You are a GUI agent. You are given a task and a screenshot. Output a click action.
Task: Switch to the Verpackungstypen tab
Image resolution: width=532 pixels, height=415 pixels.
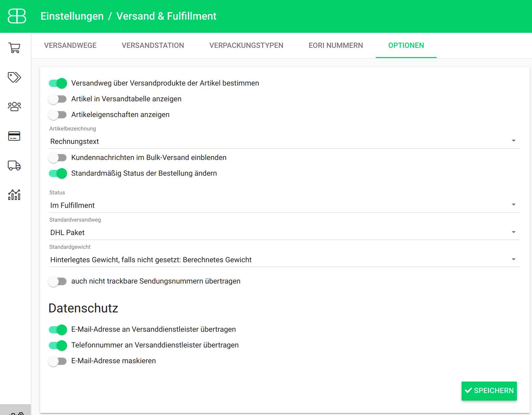pos(246,46)
